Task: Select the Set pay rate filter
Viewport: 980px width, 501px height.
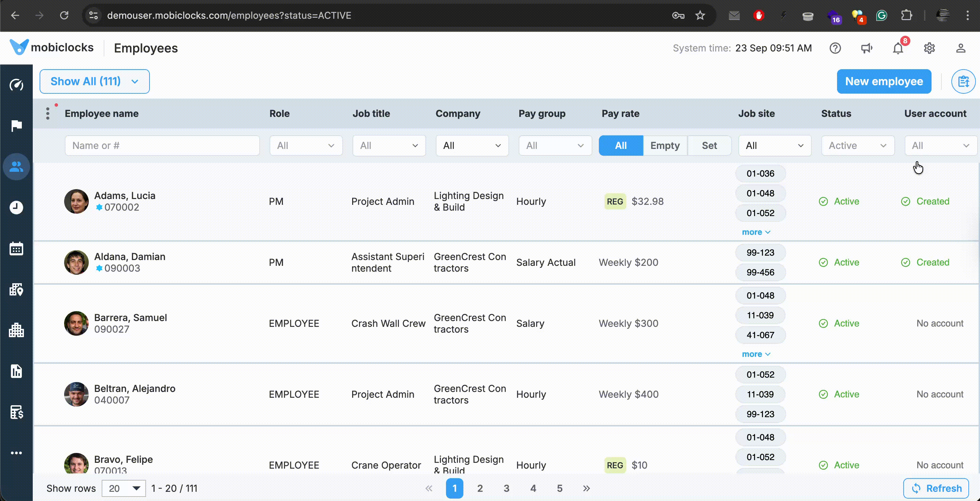Action: point(709,146)
